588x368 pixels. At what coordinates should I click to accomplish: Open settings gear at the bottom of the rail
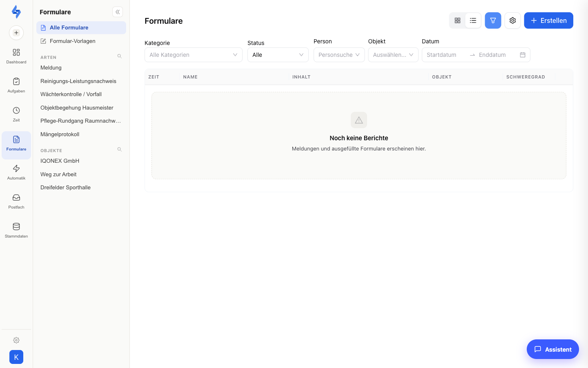tap(16, 340)
